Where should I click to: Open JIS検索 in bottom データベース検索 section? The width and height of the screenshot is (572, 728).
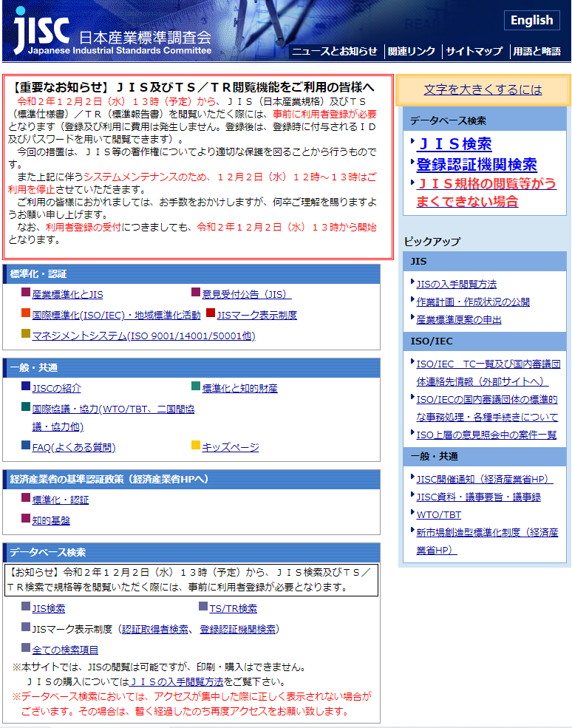pos(49,609)
